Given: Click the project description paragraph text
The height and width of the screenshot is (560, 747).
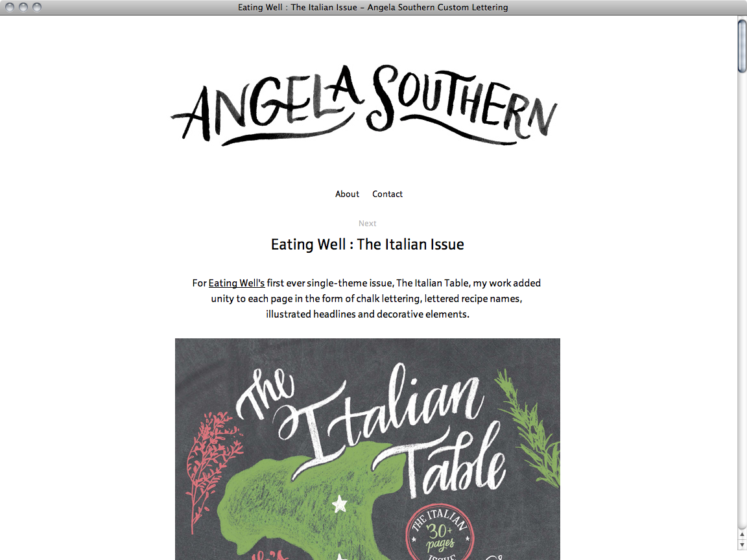Looking at the screenshot, I should 366,299.
